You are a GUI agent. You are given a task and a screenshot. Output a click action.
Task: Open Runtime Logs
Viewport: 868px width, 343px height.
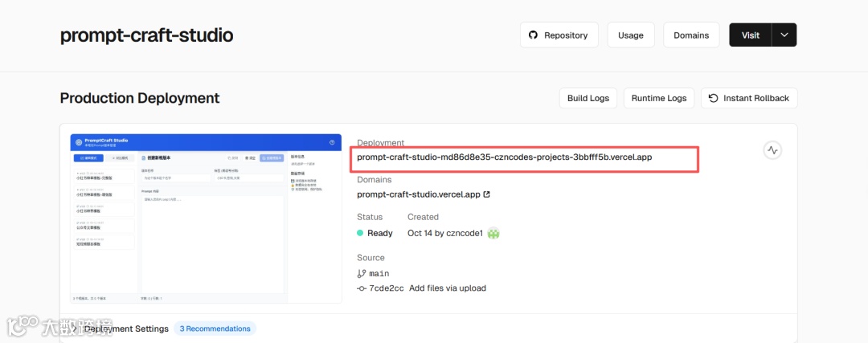(659, 98)
